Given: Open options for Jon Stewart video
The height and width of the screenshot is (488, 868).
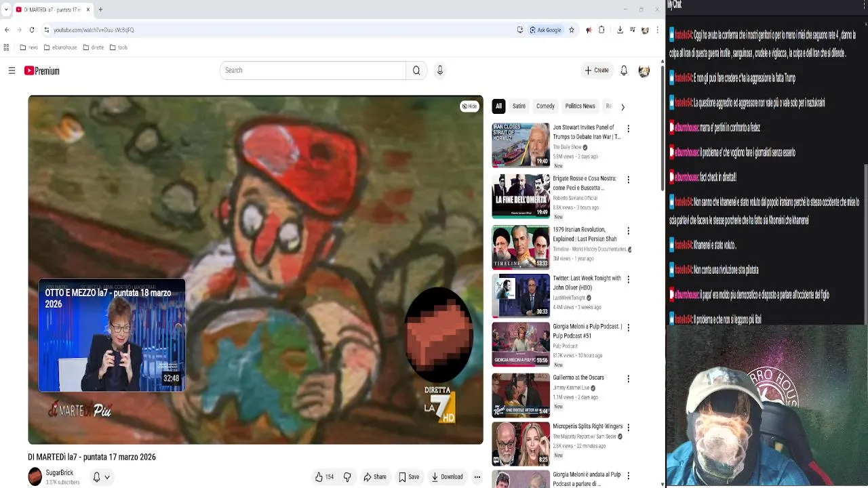Looking at the screenshot, I should [628, 129].
